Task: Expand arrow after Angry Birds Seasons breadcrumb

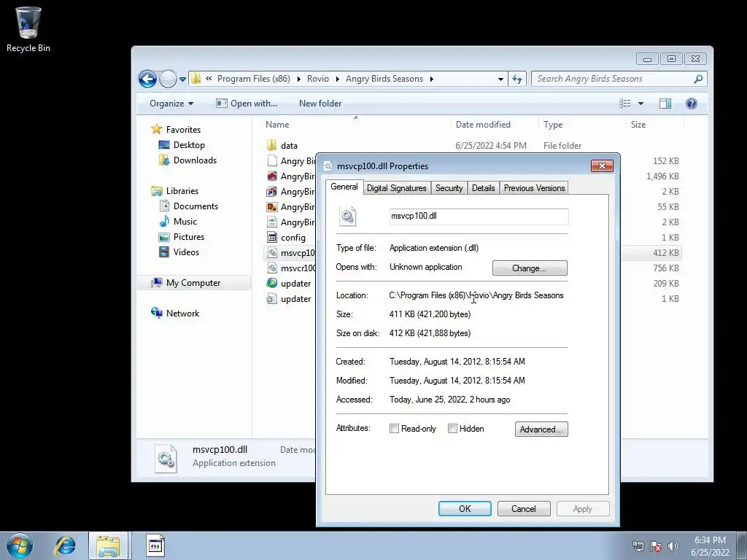Action: pyautogui.click(x=432, y=79)
